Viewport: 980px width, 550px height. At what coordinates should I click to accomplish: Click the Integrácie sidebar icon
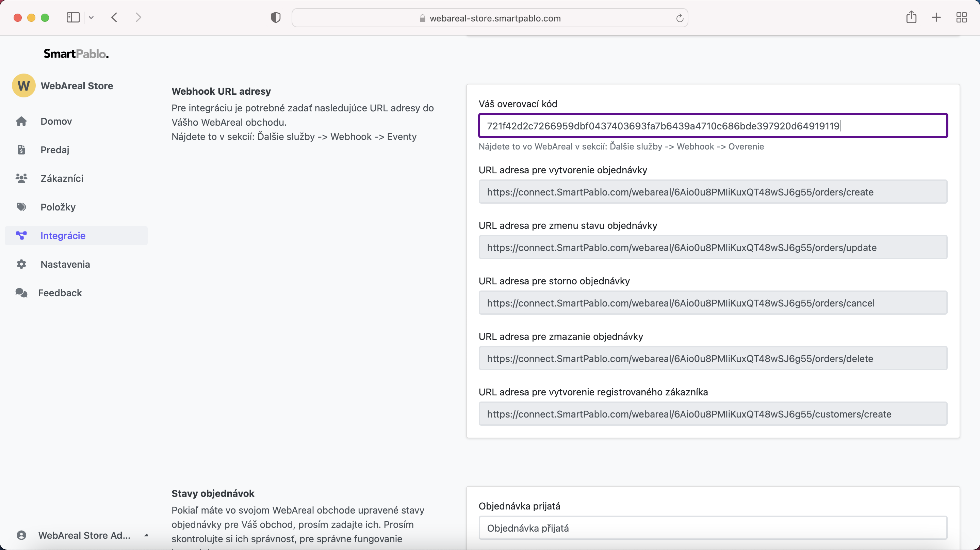coord(21,235)
